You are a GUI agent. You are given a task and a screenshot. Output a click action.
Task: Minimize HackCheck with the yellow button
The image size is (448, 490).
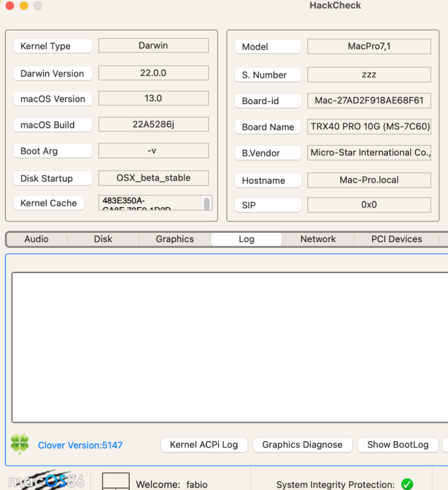click(x=24, y=6)
